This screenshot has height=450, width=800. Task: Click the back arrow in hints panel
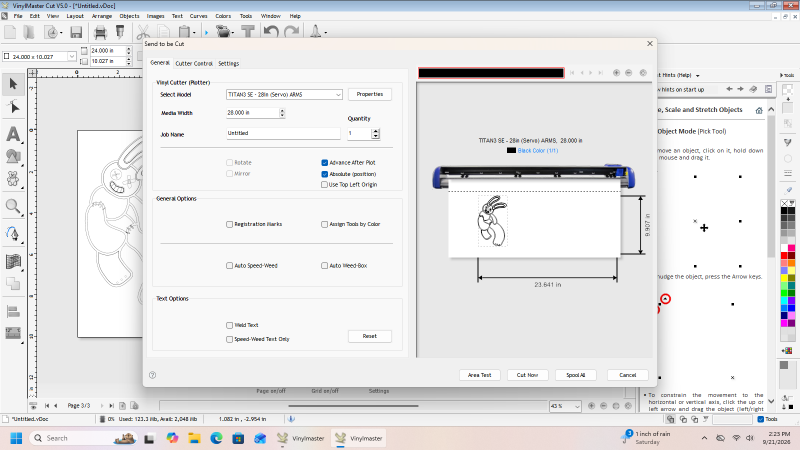(729, 89)
